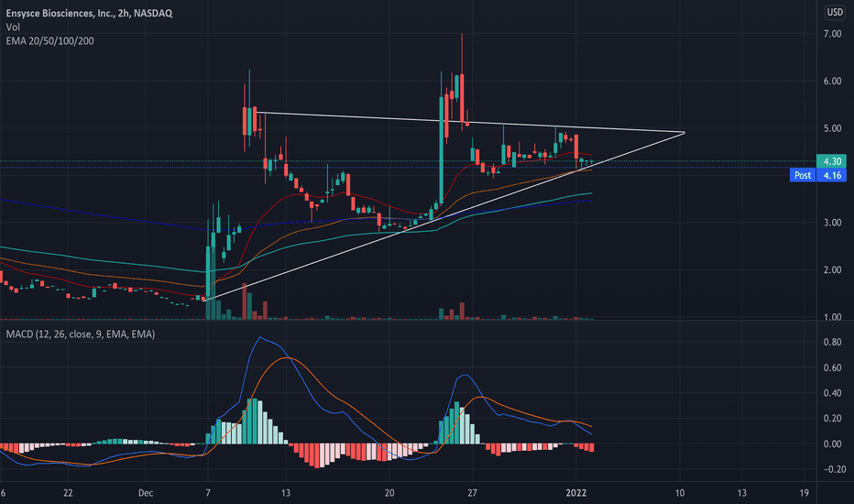Select the Vol indicator label
The image size is (854, 504).
(13, 27)
